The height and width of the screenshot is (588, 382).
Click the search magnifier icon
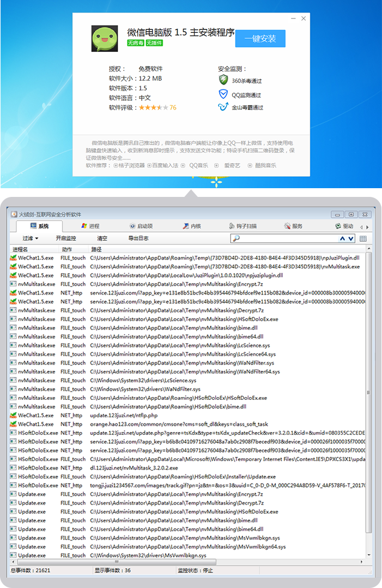pos(236,238)
